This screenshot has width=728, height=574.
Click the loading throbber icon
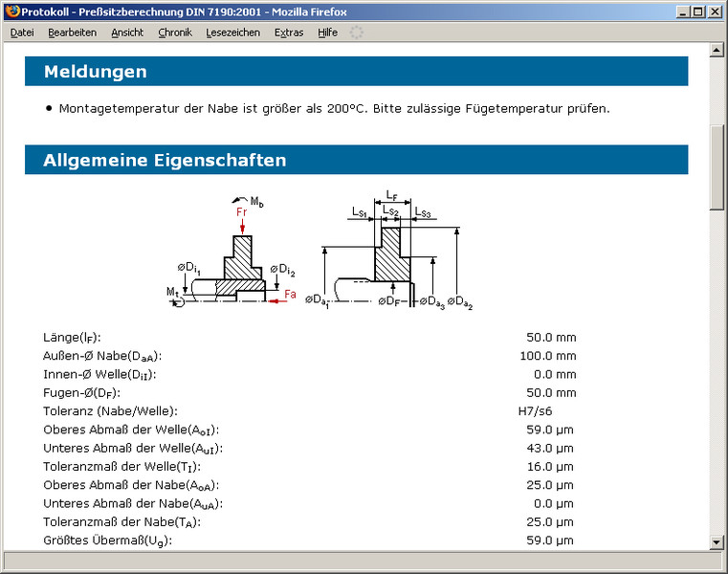point(357,33)
